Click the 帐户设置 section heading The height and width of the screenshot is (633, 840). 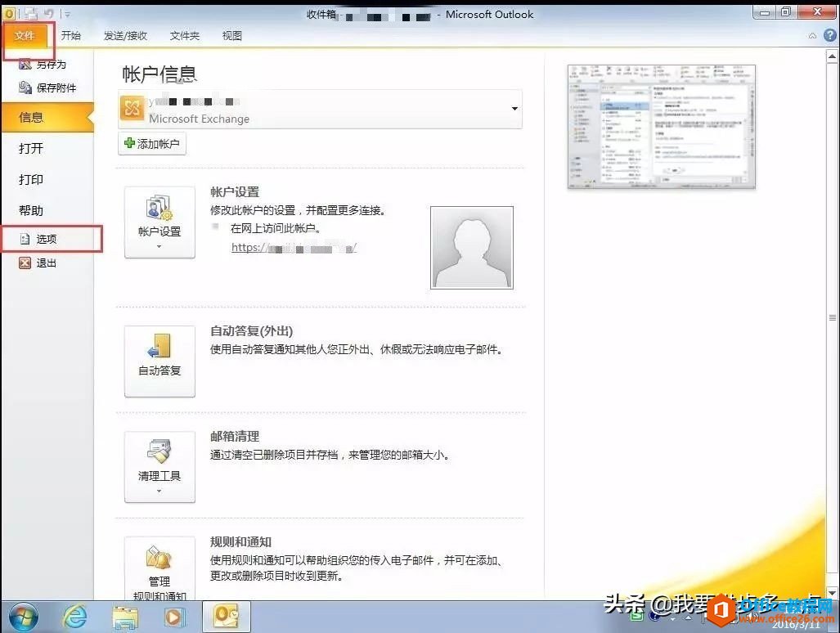click(x=235, y=191)
